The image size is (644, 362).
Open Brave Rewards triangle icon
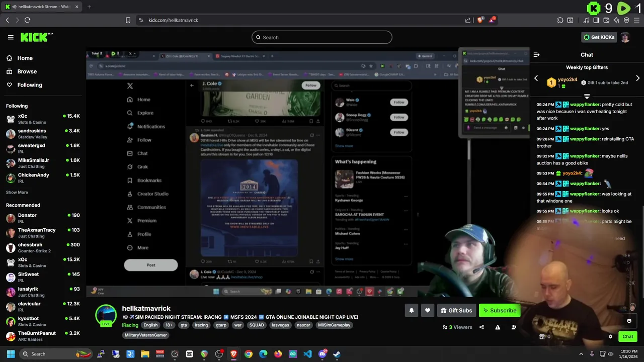coord(492,20)
